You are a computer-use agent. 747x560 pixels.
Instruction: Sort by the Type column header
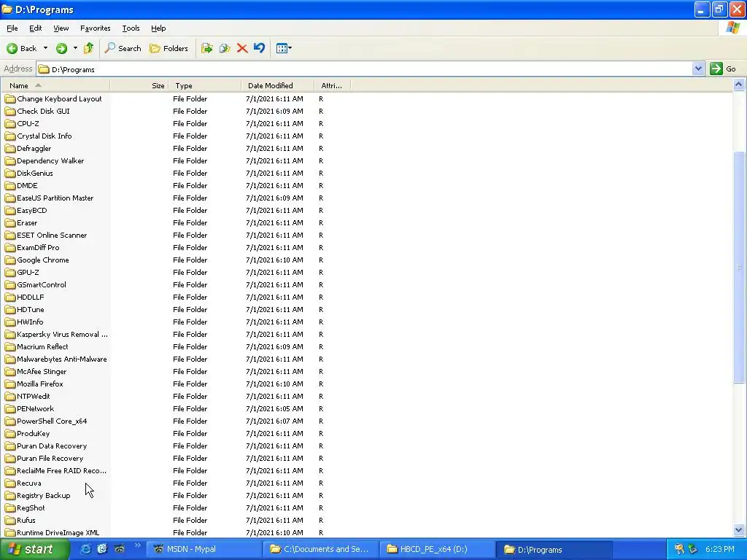tap(205, 86)
